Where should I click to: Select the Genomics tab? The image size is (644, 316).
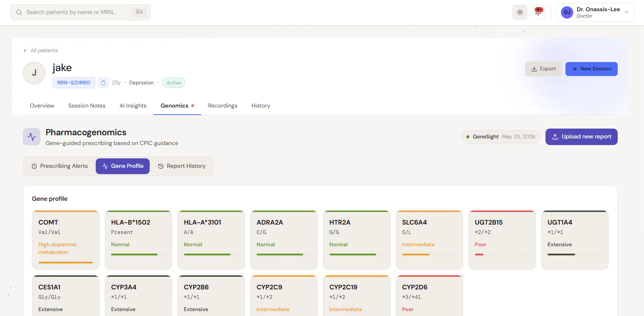click(x=177, y=106)
